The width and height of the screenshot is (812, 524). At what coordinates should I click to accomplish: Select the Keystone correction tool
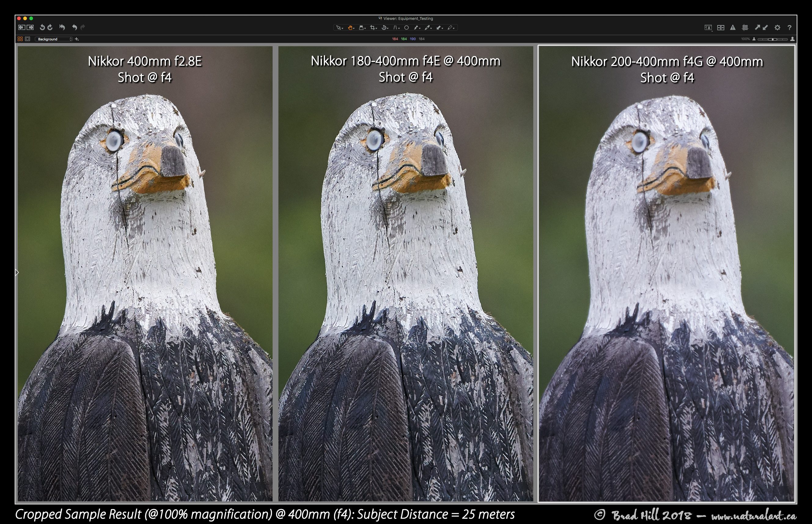click(395, 28)
